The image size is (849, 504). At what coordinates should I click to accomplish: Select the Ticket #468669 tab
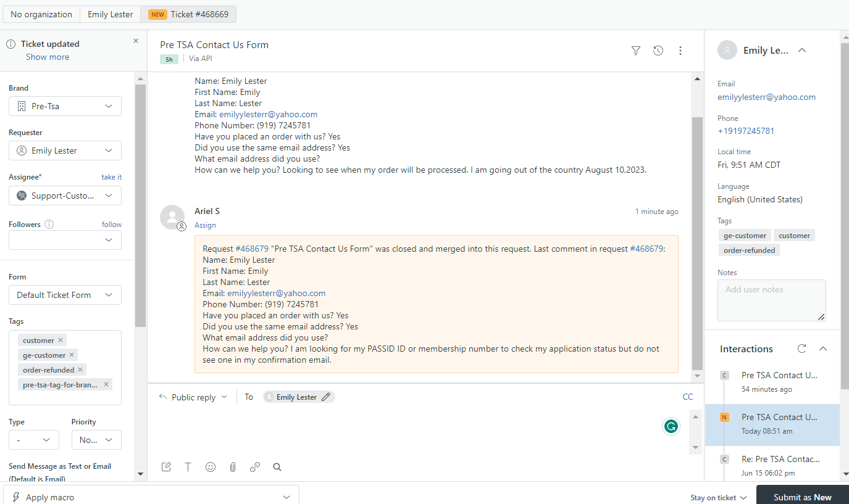click(x=188, y=14)
